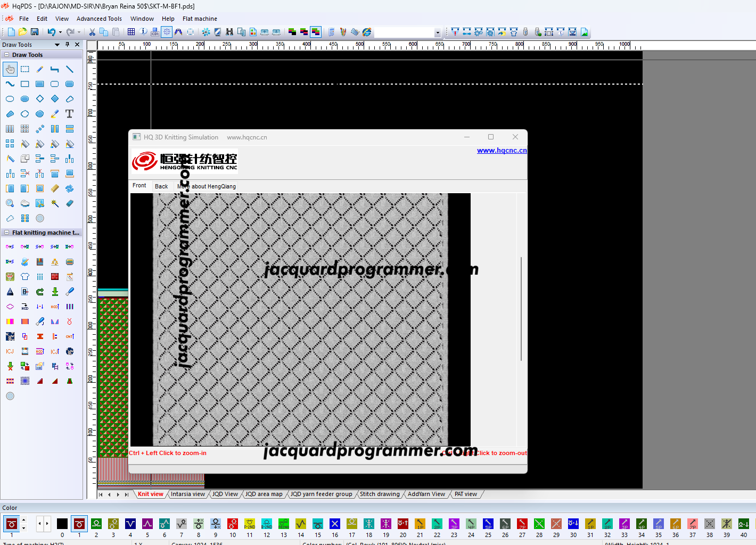Pick the pencil drawing tool
The height and width of the screenshot is (545, 756).
[x=40, y=69]
